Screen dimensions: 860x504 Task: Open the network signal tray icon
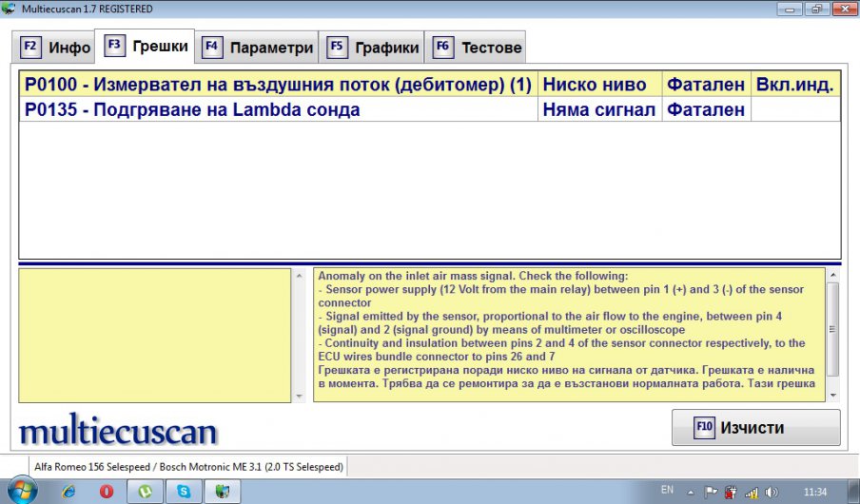pos(752,492)
